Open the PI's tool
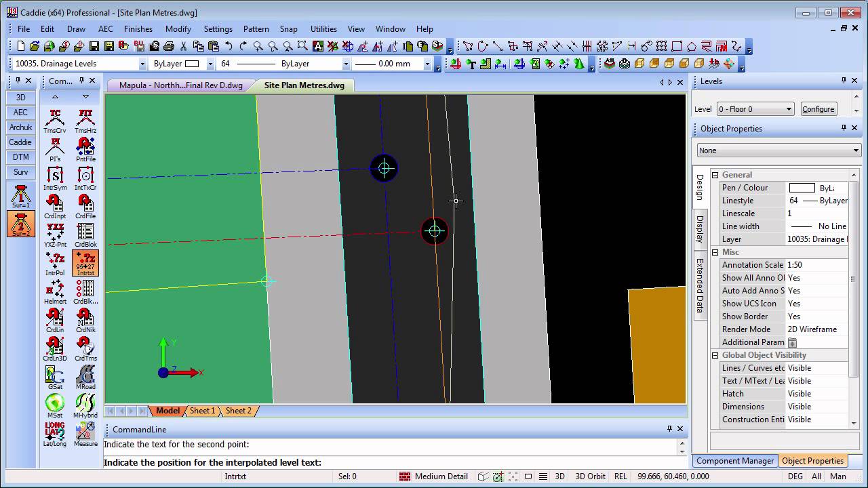Screen dimensions: 868x488 click(55, 149)
